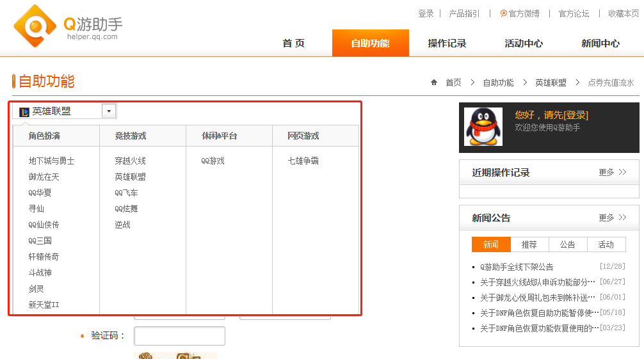The image size is (644, 359).
Task: Open the 产品指引 top link
Action: [x=464, y=13]
